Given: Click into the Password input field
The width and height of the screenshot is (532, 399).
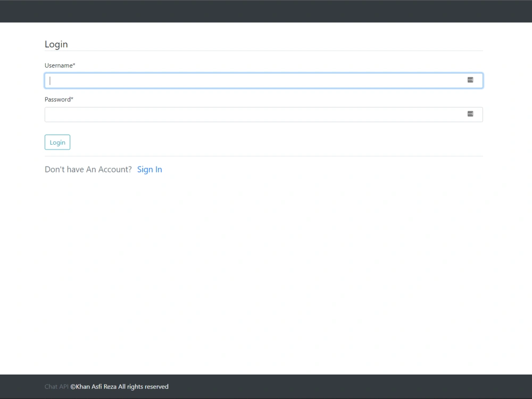Looking at the screenshot, I should coord(264,114).
